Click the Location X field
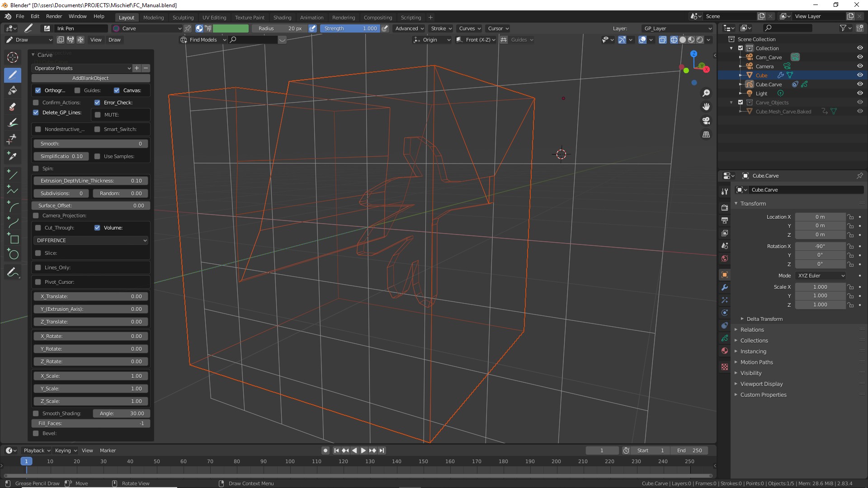 pos(820,217)
